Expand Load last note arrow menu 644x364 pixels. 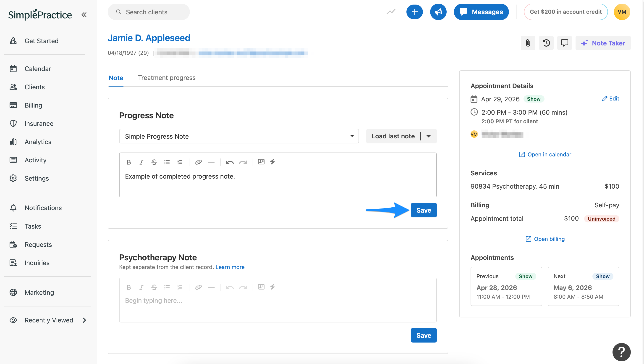[x=429, y=136]
